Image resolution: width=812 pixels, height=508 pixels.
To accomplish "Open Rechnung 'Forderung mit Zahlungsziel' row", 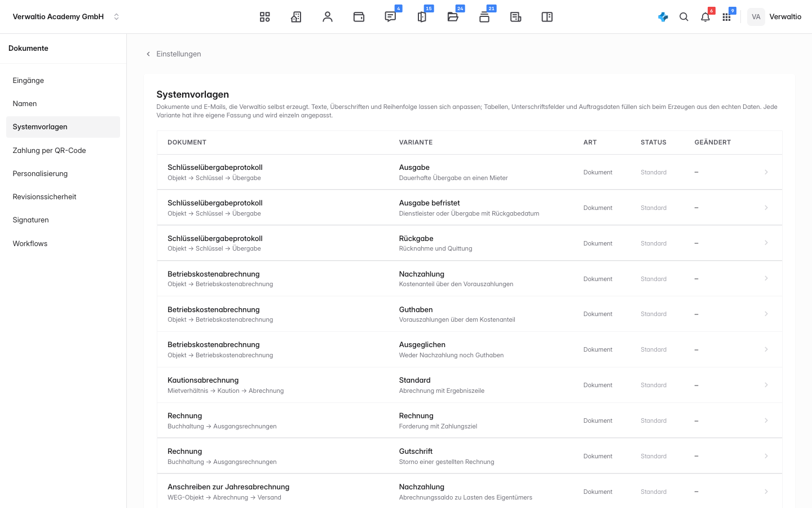I will pos(469,421).
